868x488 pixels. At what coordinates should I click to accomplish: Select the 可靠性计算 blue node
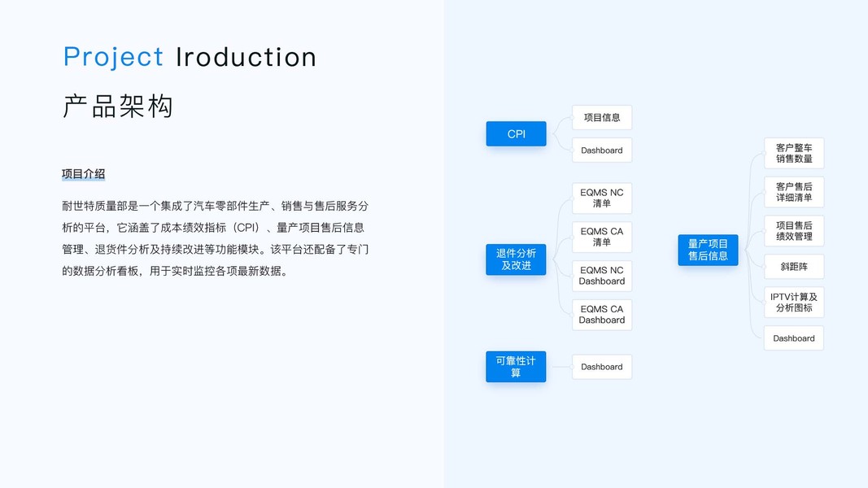pos(516,366)
